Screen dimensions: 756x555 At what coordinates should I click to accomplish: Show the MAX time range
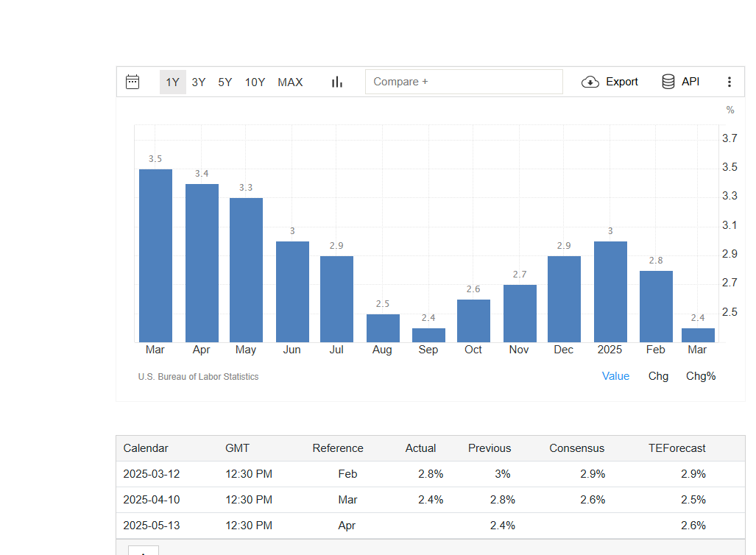pos(290,82)
